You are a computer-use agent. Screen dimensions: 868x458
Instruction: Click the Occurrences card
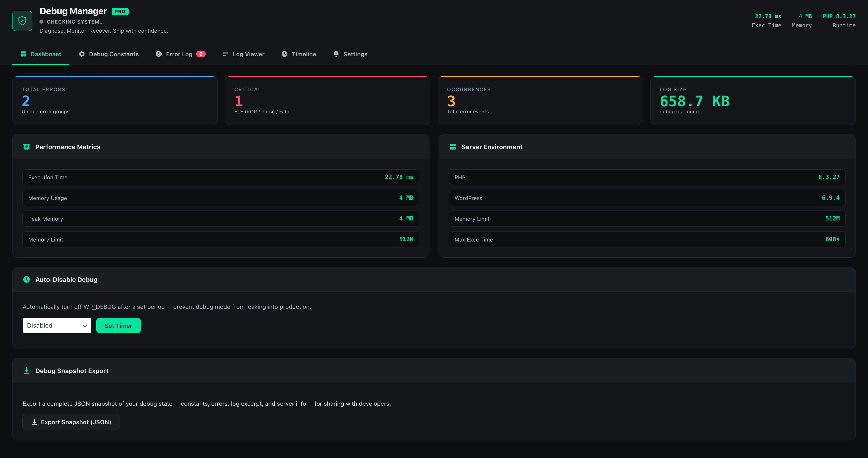coord(540,100)
